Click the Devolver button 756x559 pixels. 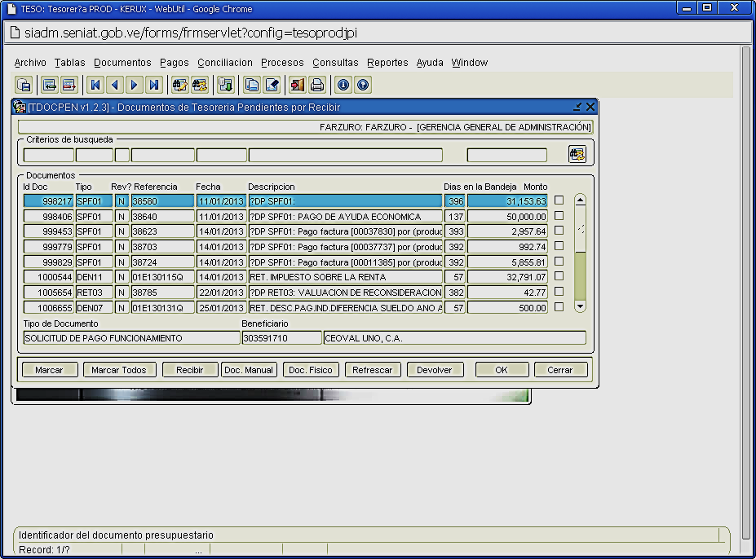click(435, 370)
